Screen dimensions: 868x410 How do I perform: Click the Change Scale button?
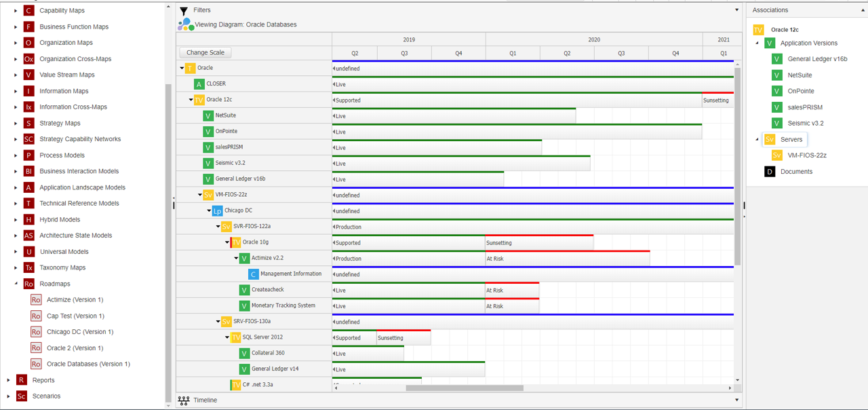click(205, 52)
